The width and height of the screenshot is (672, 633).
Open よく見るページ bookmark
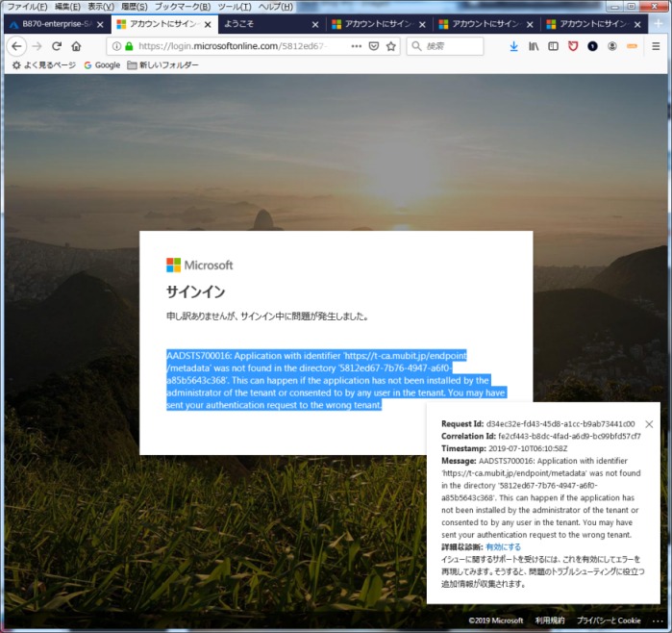(x=43, y=65)
